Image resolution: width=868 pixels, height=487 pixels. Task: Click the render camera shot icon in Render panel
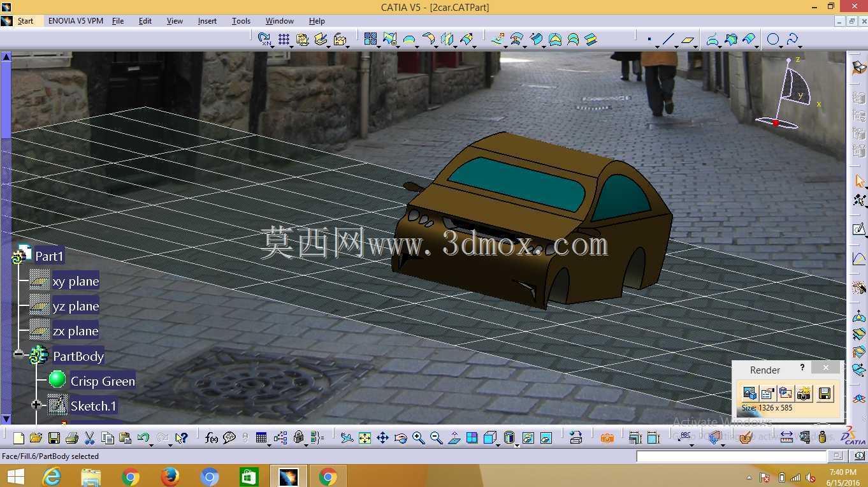(805, 393)
